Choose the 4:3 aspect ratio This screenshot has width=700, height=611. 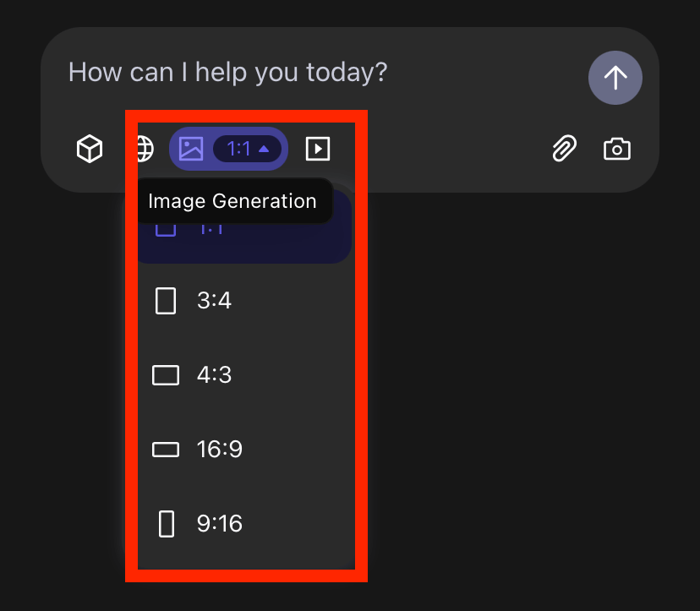pos(214,374)
